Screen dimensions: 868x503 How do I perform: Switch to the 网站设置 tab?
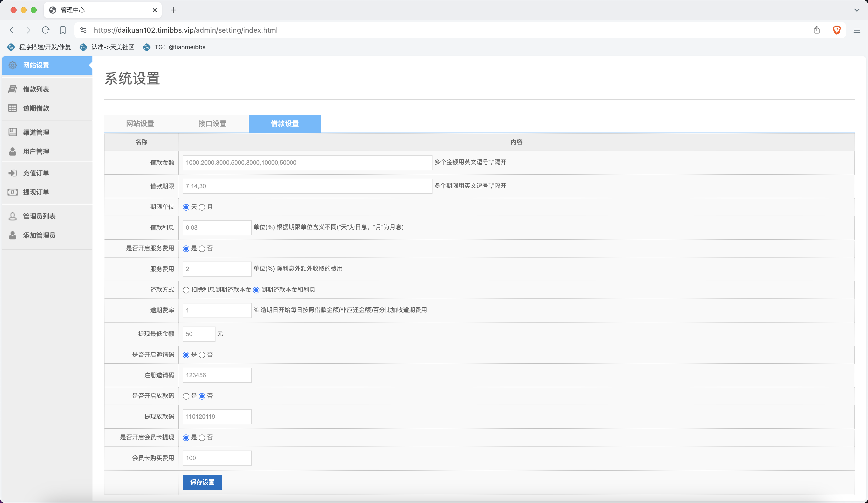click(x=140, y=123)
